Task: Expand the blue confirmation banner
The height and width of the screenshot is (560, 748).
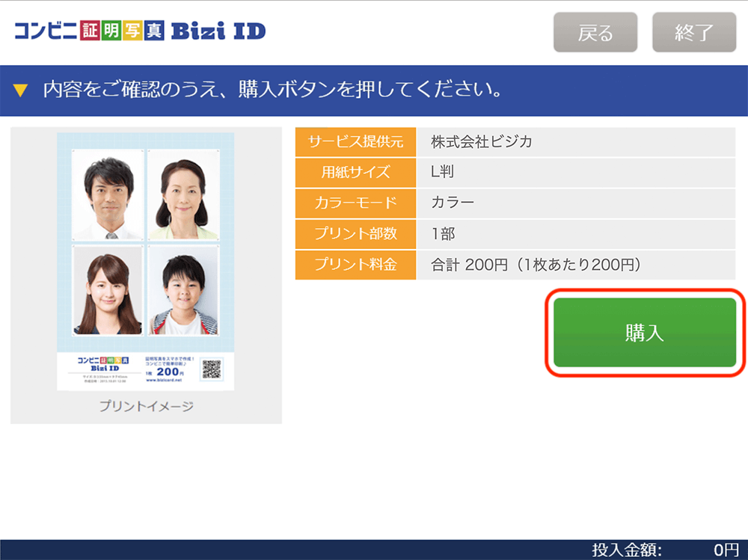Action: click(x=374, y=87)
